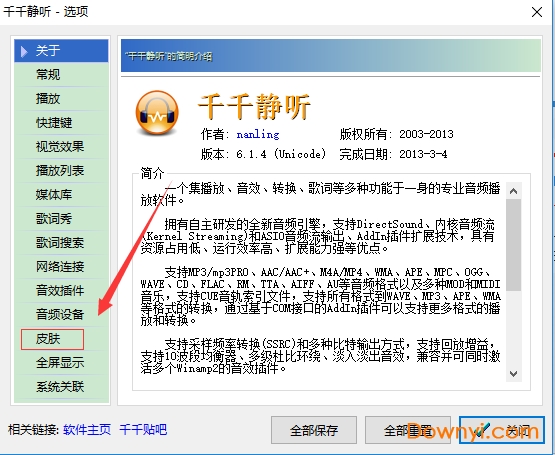This screenshot has height=455, width=555.
Task: Click the 简介 scrollbar thumb
Action: 514,245
